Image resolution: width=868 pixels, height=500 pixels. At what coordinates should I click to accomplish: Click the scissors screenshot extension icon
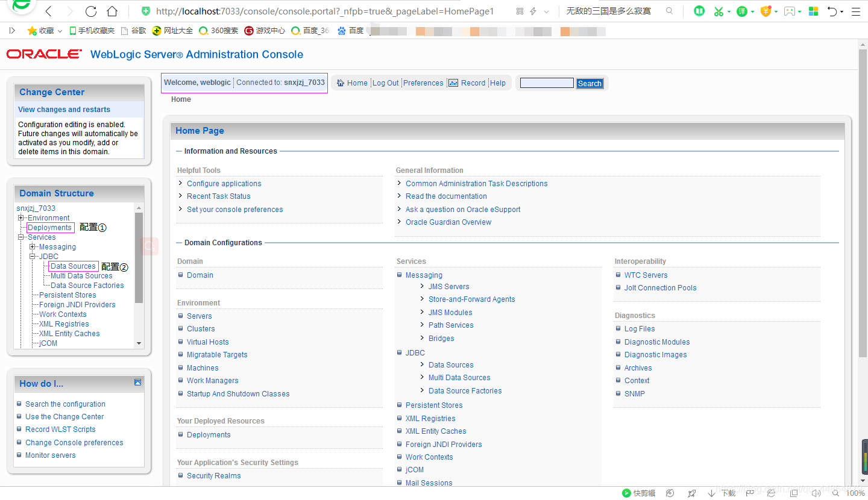coord(719,11)
